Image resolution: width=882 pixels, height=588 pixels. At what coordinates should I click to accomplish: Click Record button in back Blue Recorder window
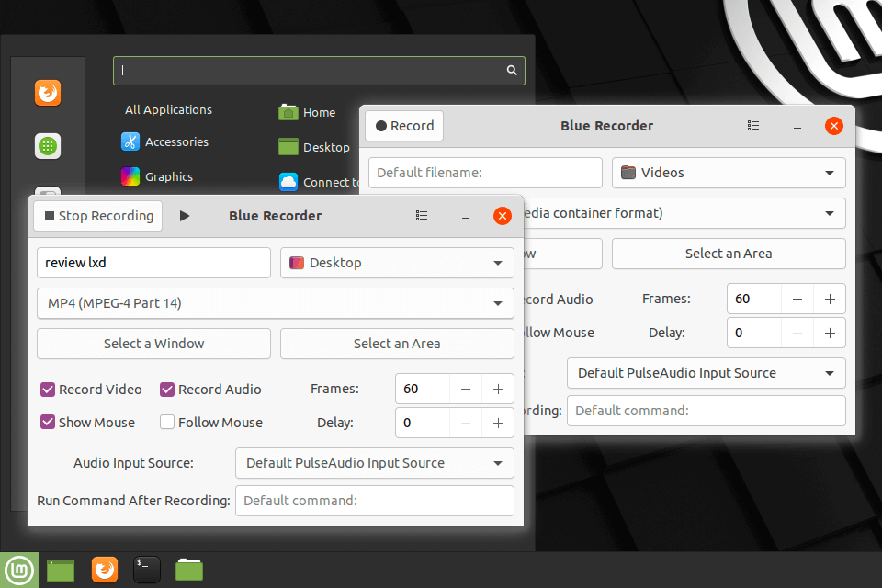pos(404,126)
